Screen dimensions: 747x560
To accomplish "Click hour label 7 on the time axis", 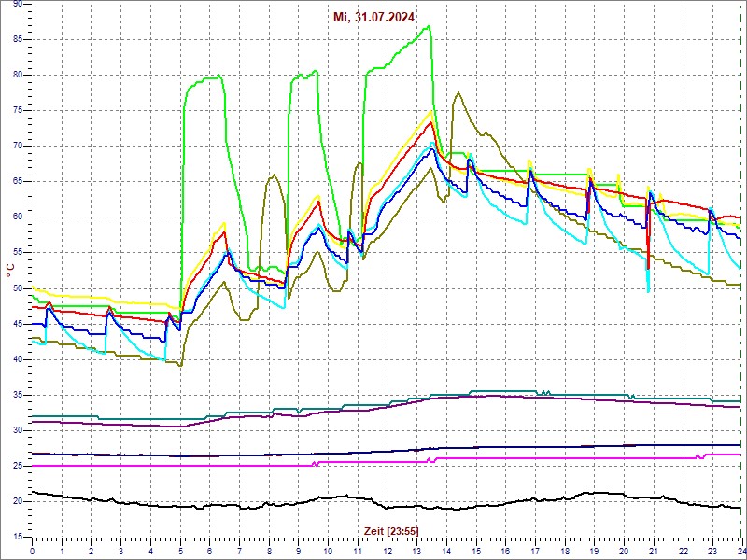I will 240,550.
